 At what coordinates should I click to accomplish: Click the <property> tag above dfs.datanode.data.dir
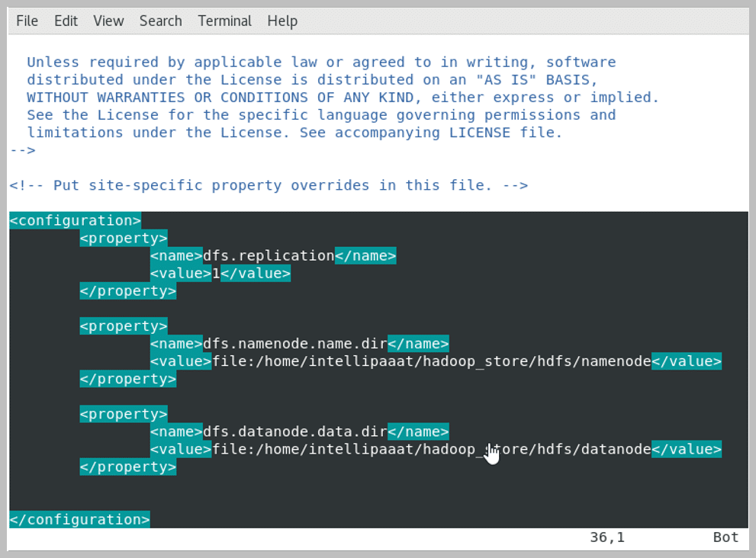click(x=124, y=415)
